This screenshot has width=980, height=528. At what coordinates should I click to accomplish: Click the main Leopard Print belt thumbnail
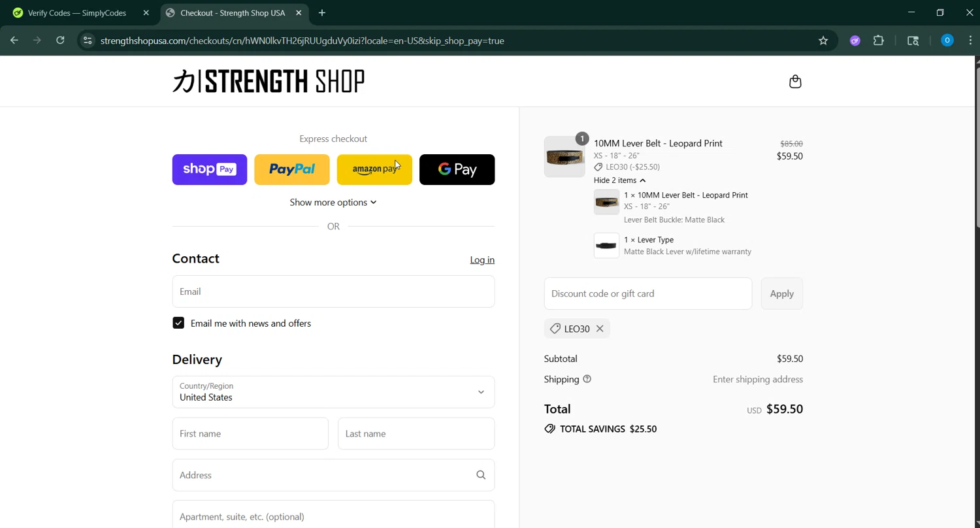pos(564,157)
